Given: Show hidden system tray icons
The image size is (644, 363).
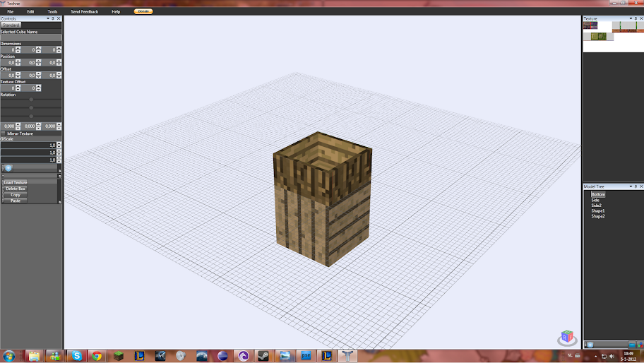Looking at the screenshot, I should 595,357.
